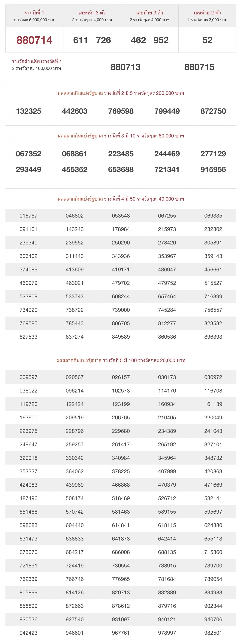Click the รางวัลที่ 3 section heading
Viewport: 242px width, 644px height.
pos(121,136)
